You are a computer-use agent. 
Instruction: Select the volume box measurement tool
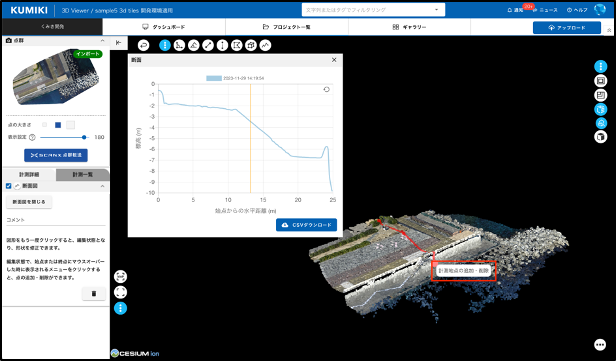(251, 46)
